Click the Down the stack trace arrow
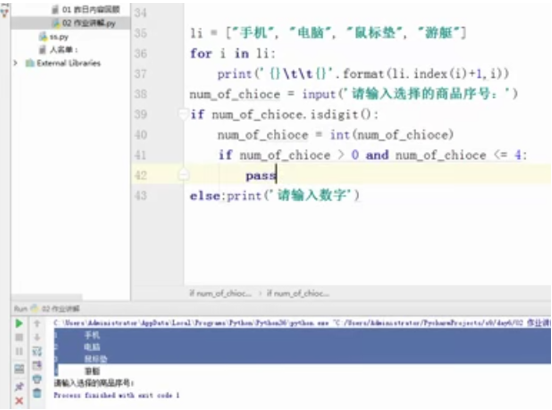 pyautogui.click(x=37, y=337)
